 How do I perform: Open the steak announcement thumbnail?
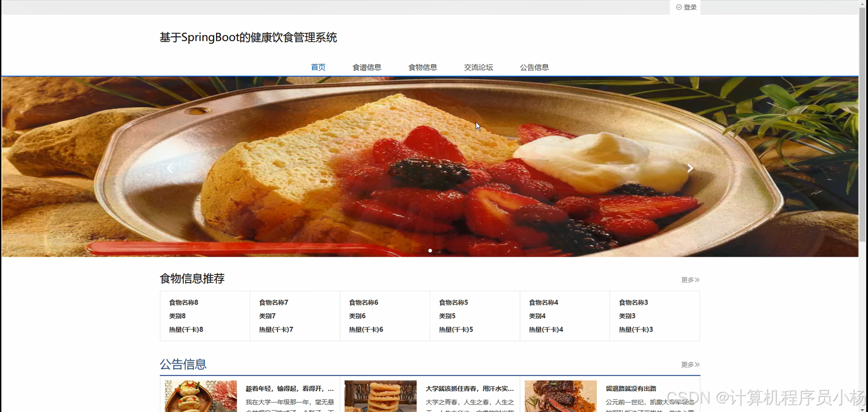(x=560, y=396)
